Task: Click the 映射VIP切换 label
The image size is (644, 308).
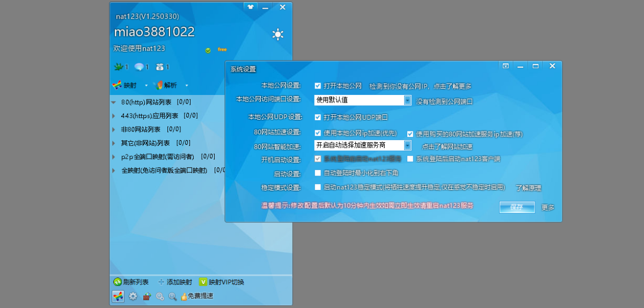Action: pos(226,282)
